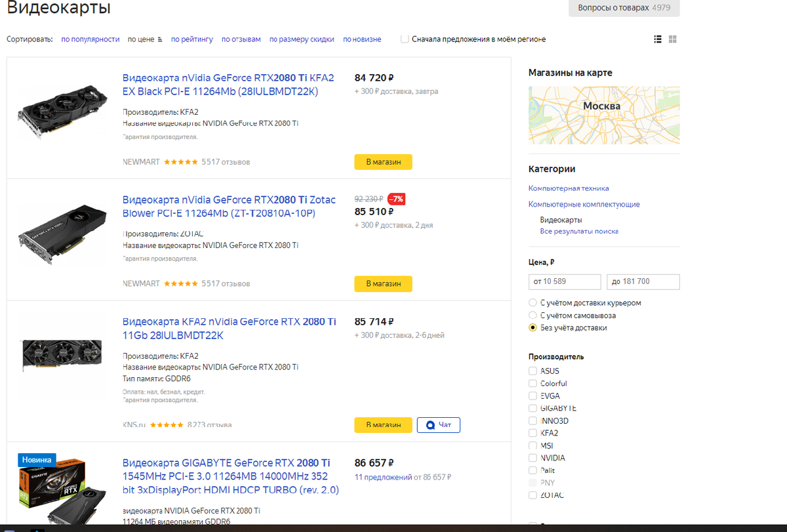Open 5517 отзывов for Zotac Blower offer

point(226,284)
